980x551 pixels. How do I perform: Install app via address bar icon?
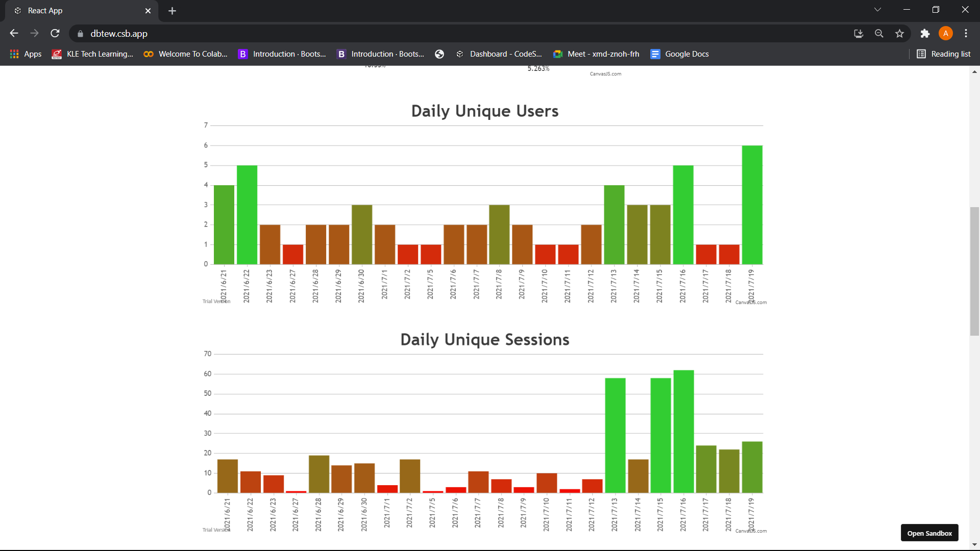tap(859, 34)
